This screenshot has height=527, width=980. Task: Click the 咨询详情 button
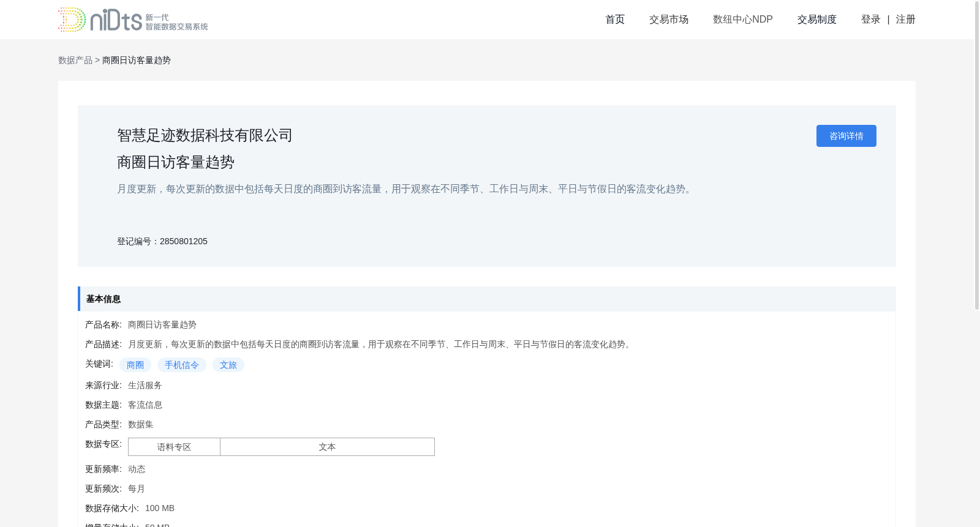(x=846, y=136)
